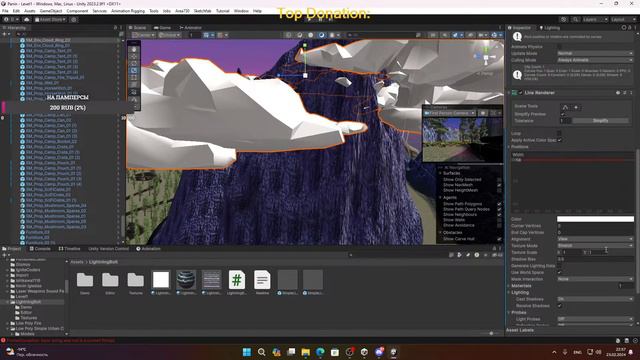640x360 pixels.
Task: Collapse the Lighting foldout in Inspector
Action: [509, 293]
